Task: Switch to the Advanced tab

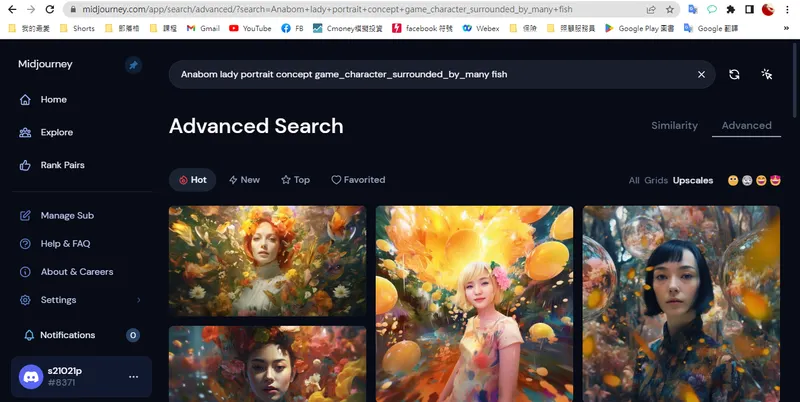Action: [x=746, y=125]
